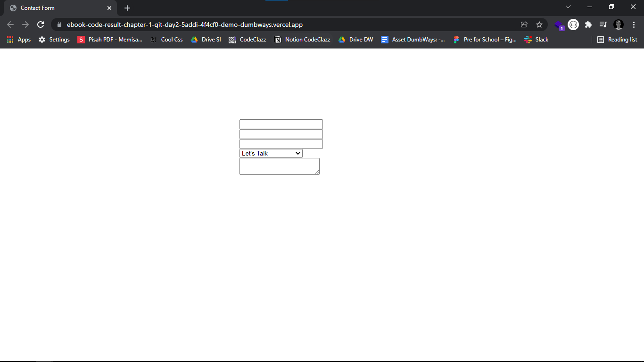Open the tab search chevron
This screenshot has width=644, height=362.
point(568,7)
